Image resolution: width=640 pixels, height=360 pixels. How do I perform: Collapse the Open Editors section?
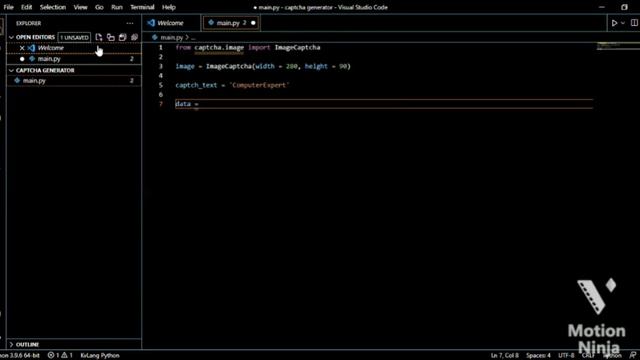[x=11, y=37]
